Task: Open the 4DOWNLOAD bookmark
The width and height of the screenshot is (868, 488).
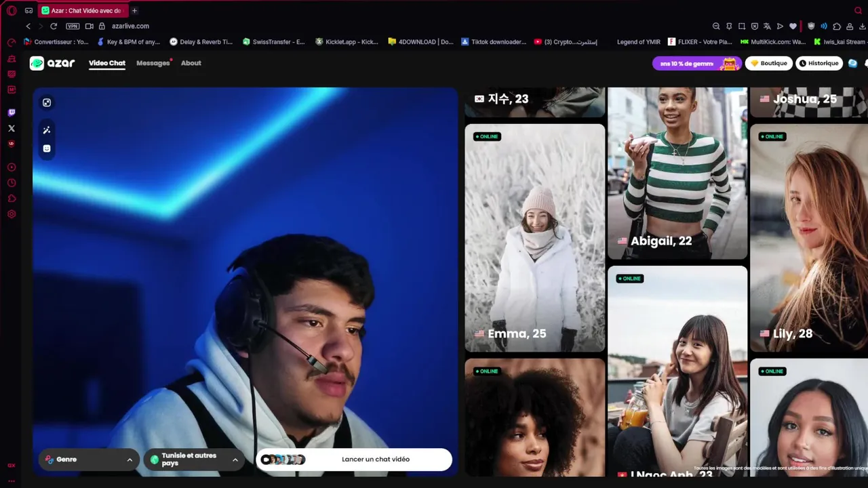Action: [x=420, y=41]
